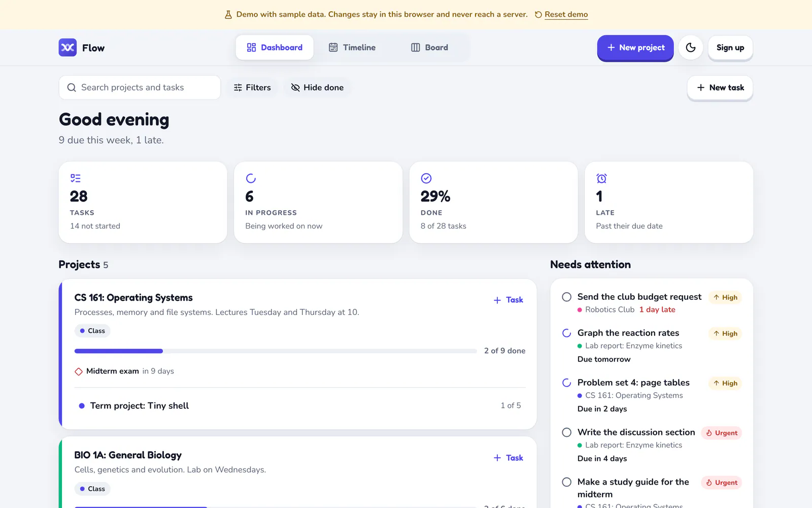Click the plus icon on New task button
The height and width of the screenshot is (508, 812).
click(701, 87)
